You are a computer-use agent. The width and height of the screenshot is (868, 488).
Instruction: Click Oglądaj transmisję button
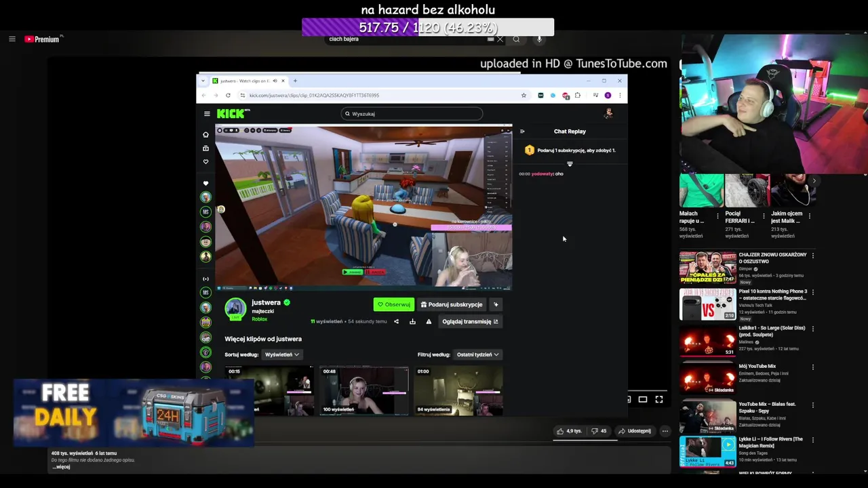click(470, 321)
